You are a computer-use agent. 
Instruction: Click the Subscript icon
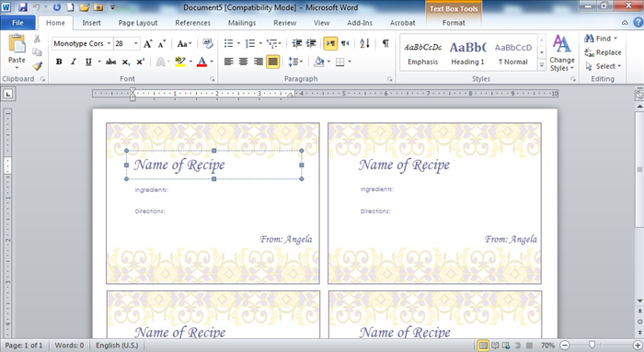click(126, 62)
